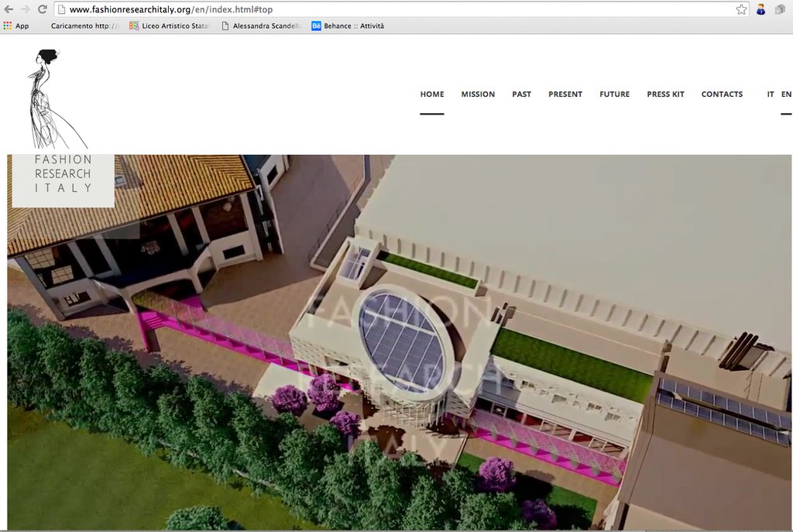Reload the page with the refresh icon
Viewport: 793px width, 532px height.
pyautogui.click(x=43, y=9)
